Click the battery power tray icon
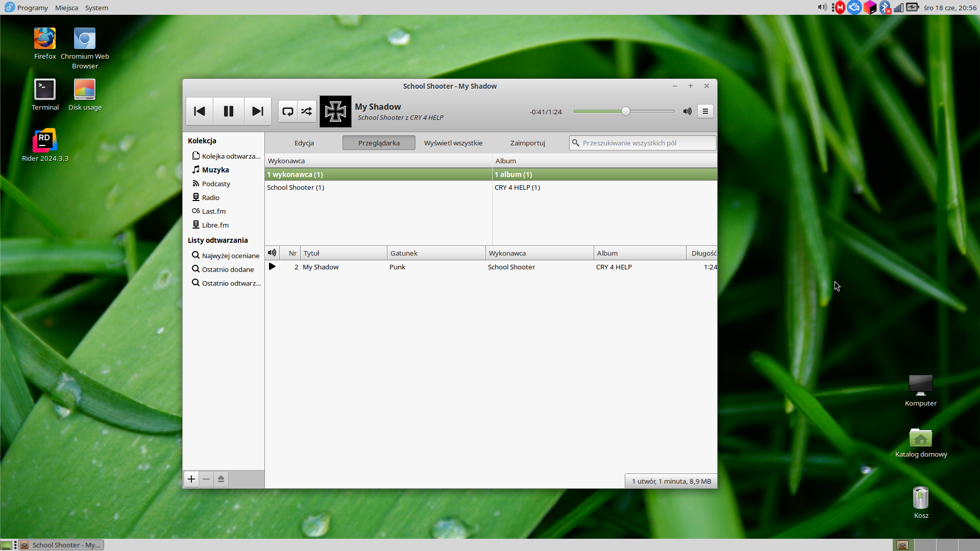 [913, 8]
